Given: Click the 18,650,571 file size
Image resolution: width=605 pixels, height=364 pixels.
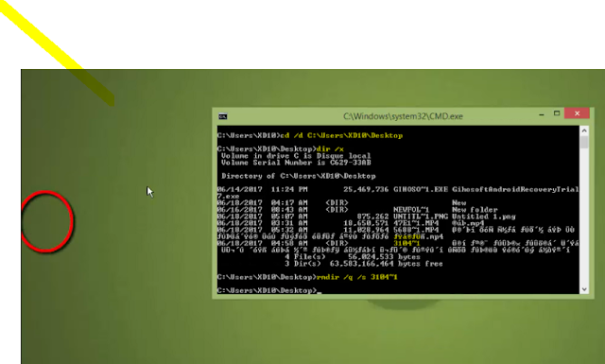Looking at the screenshot, I should click(x=366, y=223).
